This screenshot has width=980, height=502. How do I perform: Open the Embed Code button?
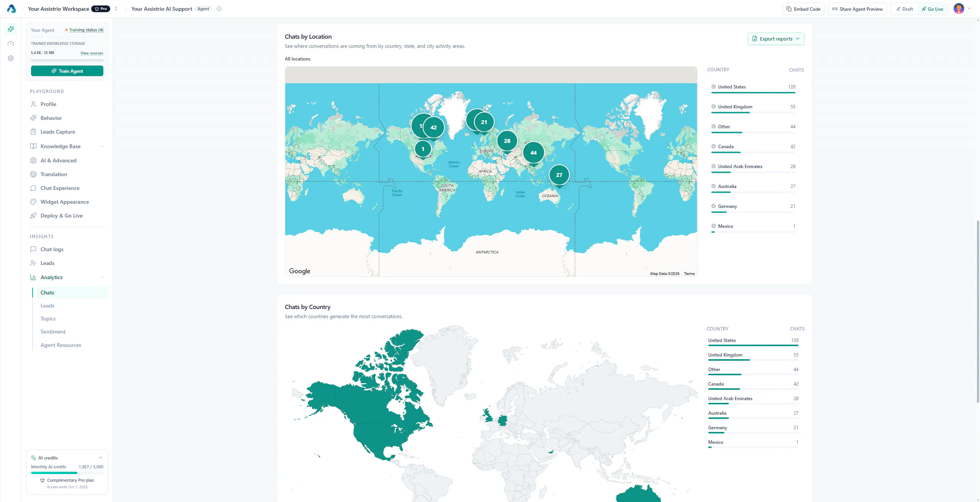tap(803, 9)
